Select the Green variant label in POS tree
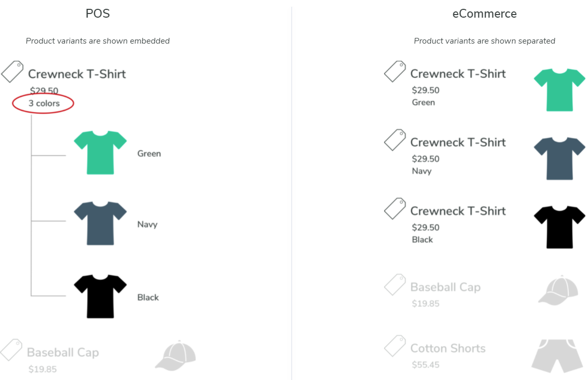Image resolution: width=588 pixels, height=380 pixels. click(x=149, y=154)
